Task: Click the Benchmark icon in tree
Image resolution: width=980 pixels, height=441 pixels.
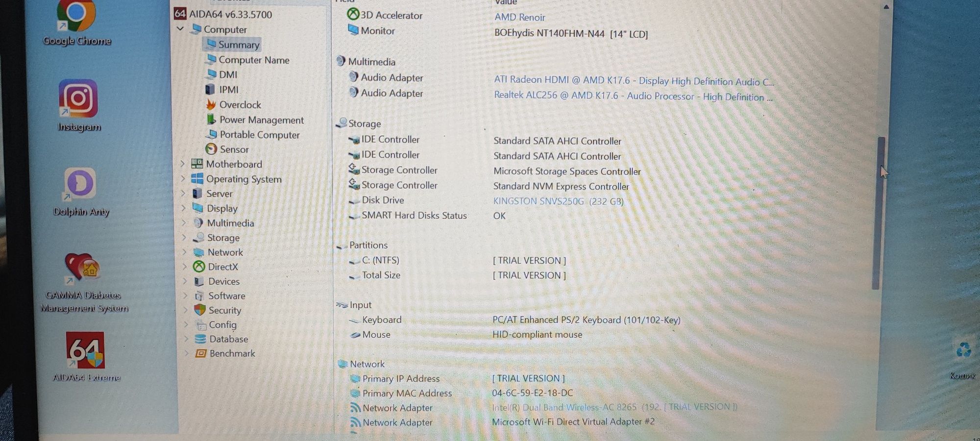Action: [x=201, y=353]
